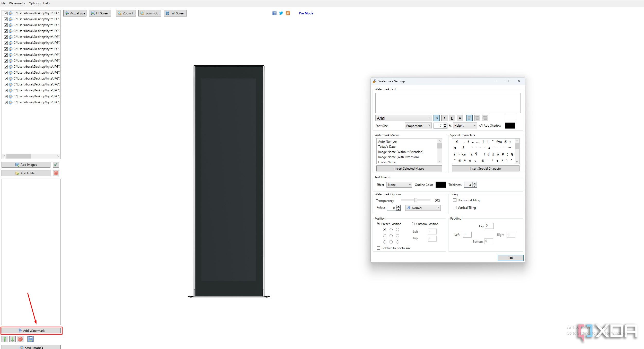Open the Normal orientation dropdown
Screen dimensions: 644x349
423,208
